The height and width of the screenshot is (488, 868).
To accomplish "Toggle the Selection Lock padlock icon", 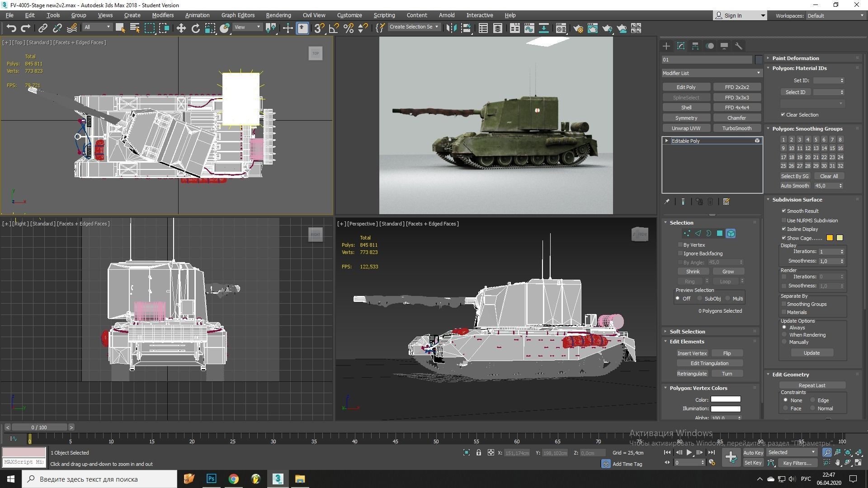I will point(478,452).
